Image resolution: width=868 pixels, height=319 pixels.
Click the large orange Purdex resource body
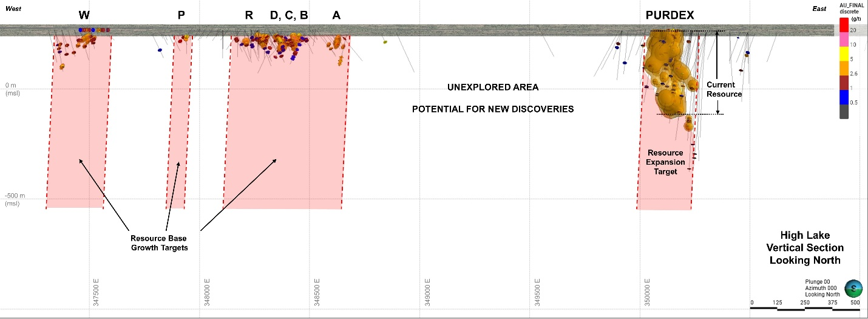(669, 73)
